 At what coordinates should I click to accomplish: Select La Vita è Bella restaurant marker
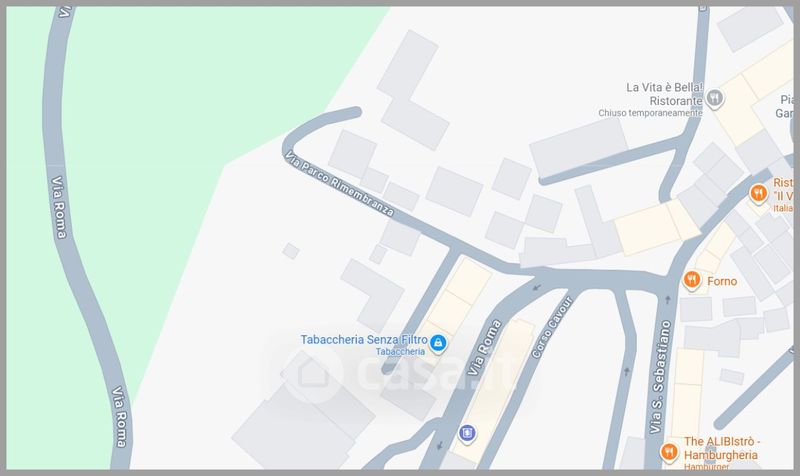point(715,97)
